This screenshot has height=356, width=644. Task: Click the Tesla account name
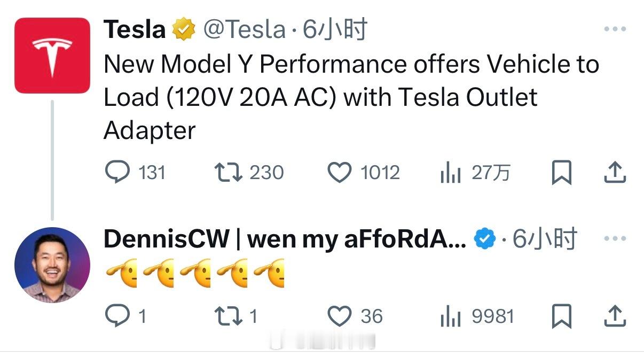[x=135, y=29]
